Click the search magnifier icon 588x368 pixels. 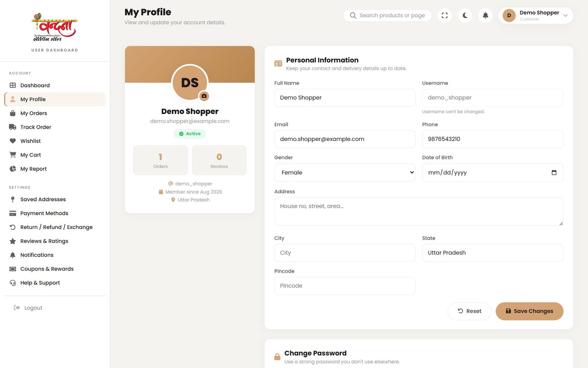pos(353,15)
